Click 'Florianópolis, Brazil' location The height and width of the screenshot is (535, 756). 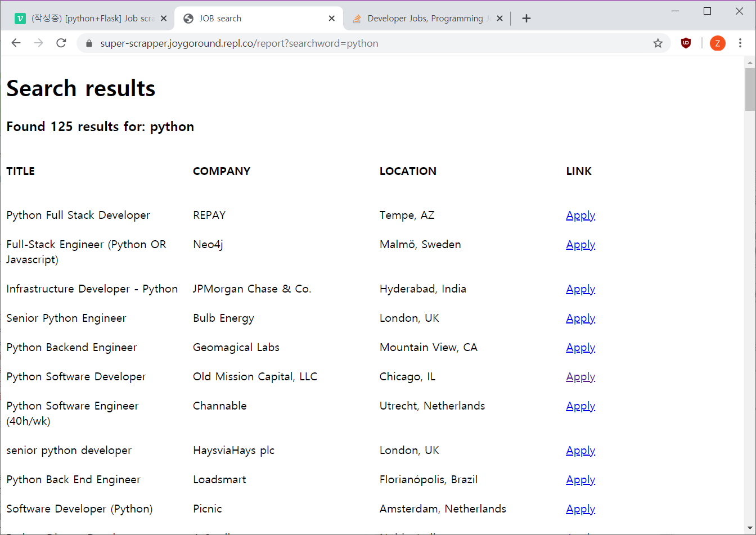[429, 480]
